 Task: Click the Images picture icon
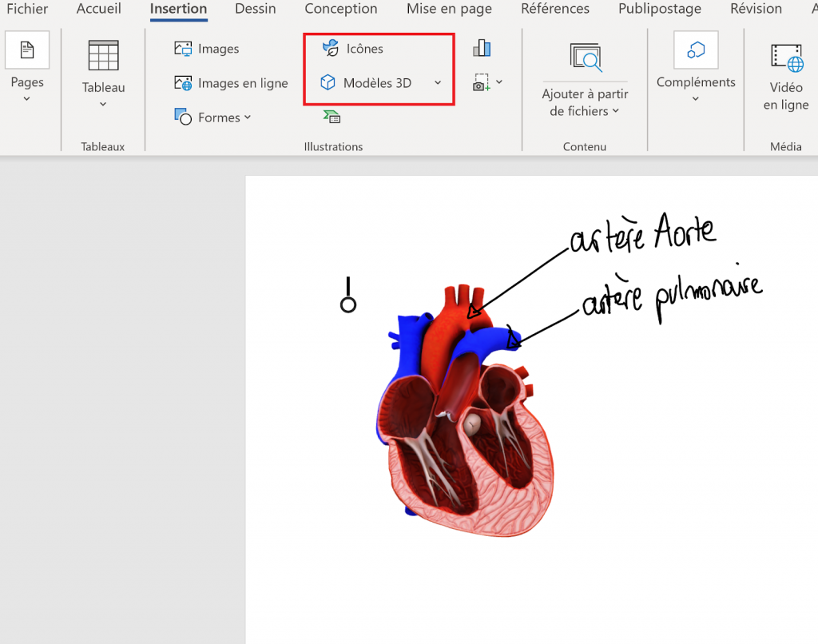183,49
